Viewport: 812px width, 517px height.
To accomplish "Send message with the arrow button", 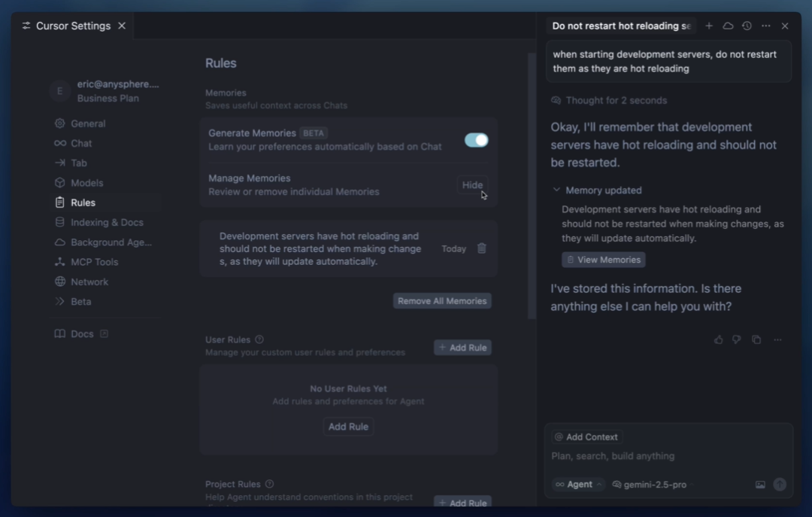I will pos(780,485).
